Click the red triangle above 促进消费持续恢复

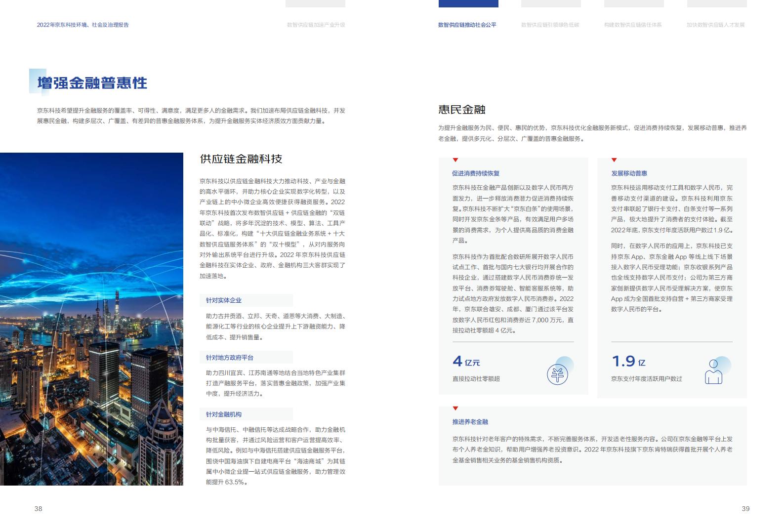coord(455,160)
